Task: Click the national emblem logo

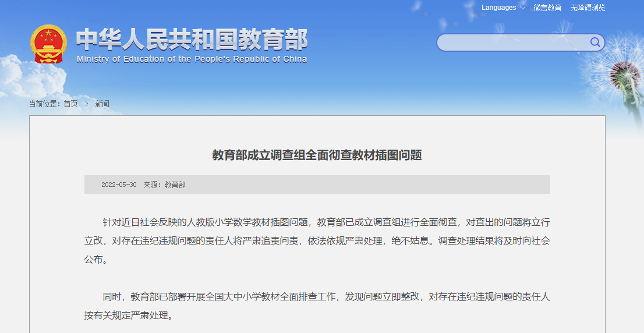Action: coord(48,44)
